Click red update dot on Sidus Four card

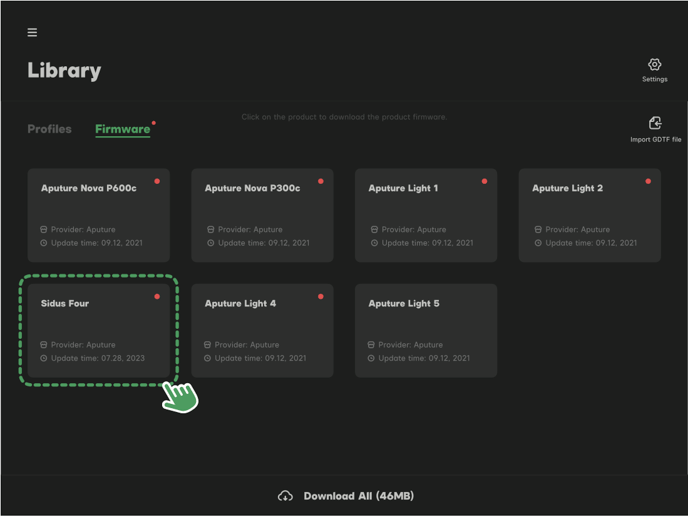pos(157,297)
